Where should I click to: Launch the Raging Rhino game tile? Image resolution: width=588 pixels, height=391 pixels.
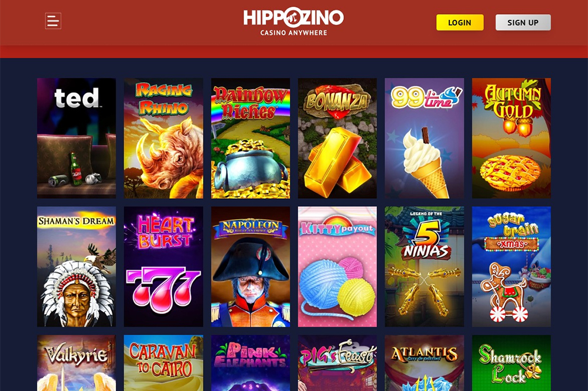pyautogui.click(x=163, y=138)
